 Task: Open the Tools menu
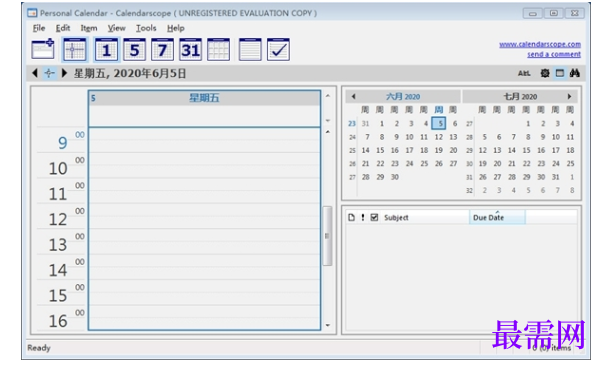click(x=146, y=28)
